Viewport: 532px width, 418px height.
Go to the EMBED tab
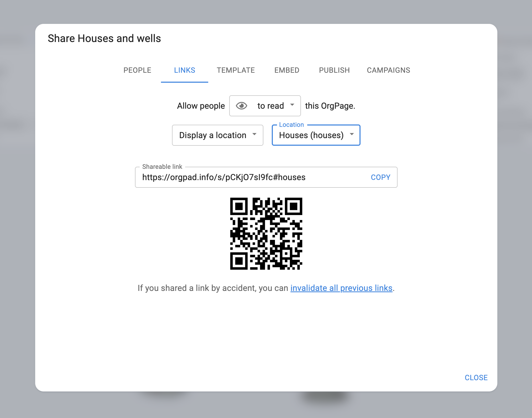click(x=287, y=70)
